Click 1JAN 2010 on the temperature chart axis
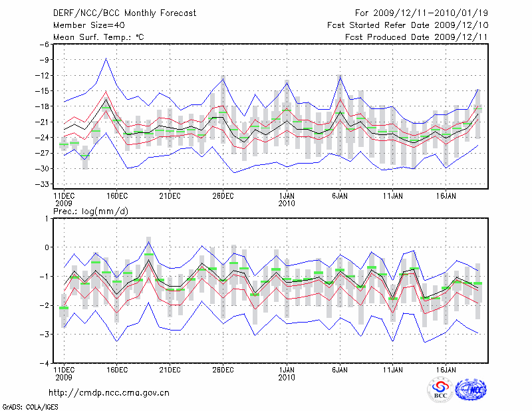This screenshot has width=532, height=411. tap(287, 199)
